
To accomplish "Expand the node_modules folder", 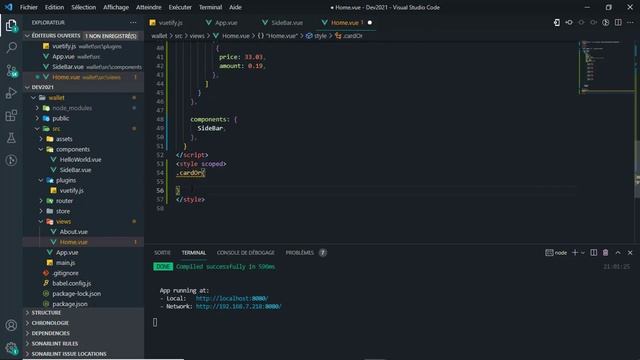I will tap(37, 108).
